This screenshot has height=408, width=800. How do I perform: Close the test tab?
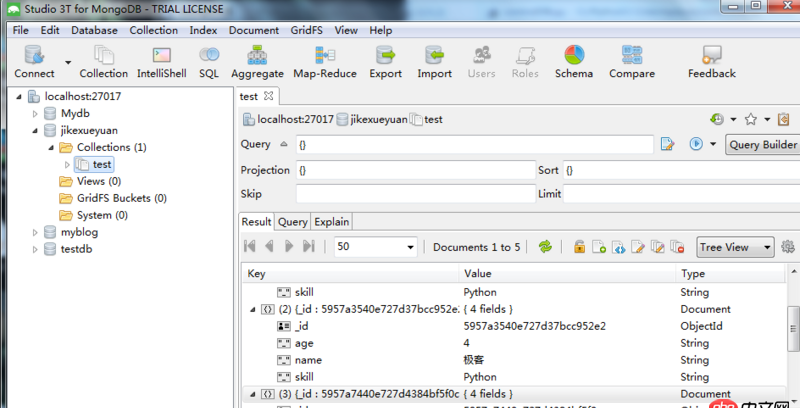(x=269, y=96)
